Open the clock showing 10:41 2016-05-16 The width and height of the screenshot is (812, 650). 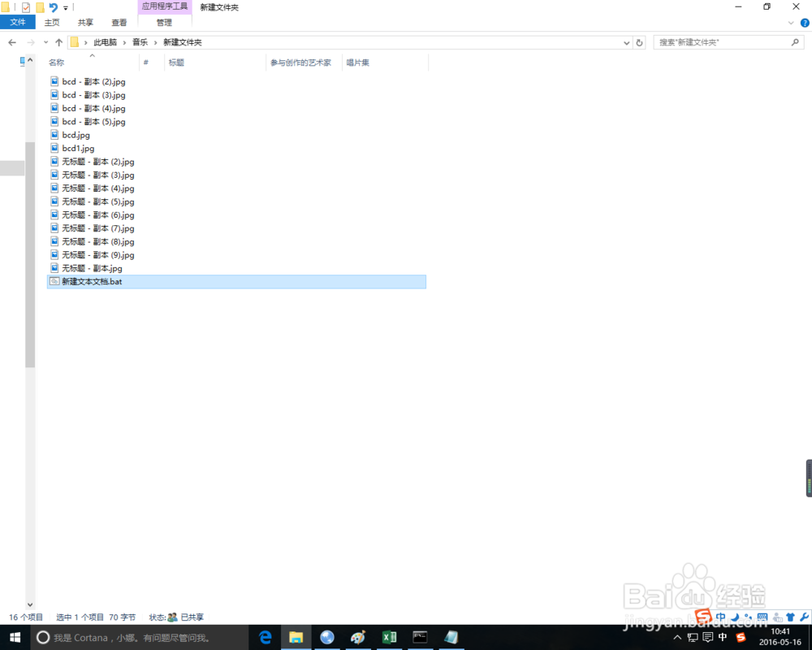(x=780, y=637)
